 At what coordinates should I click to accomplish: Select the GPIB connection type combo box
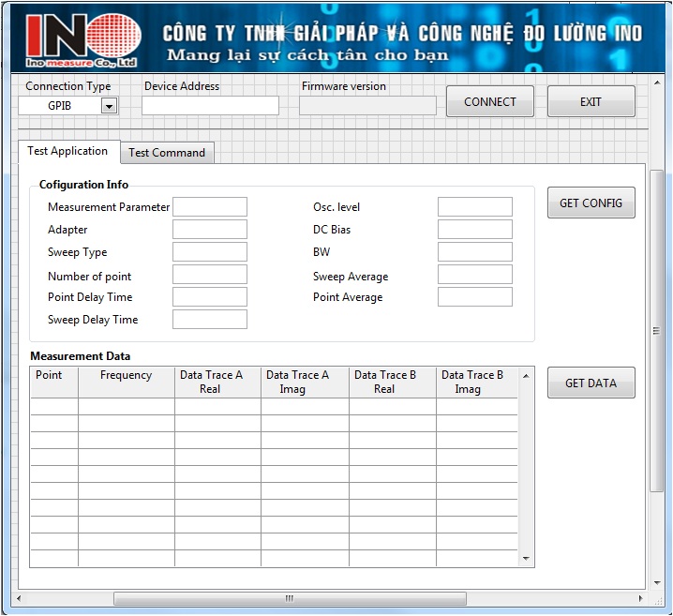[x=60, y=106]
